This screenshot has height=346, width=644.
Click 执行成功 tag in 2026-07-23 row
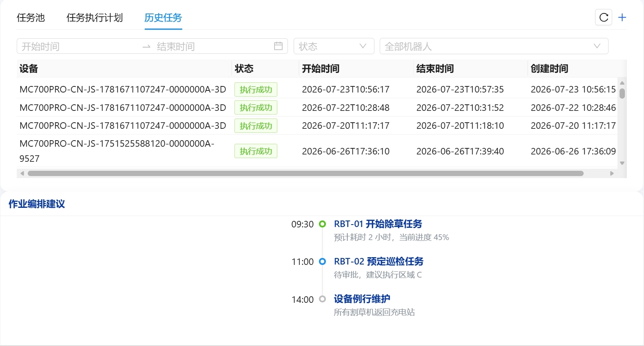click(x=256, y=89)
